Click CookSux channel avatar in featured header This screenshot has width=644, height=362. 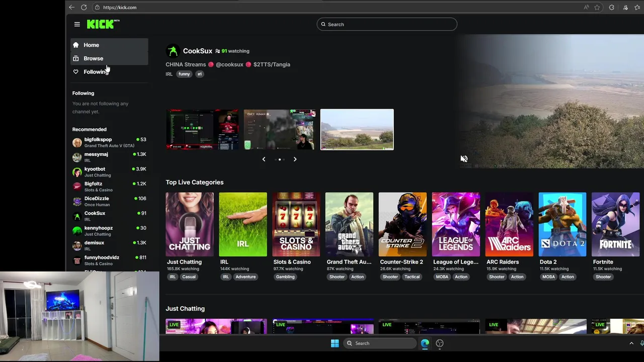[x=173, y=51]
